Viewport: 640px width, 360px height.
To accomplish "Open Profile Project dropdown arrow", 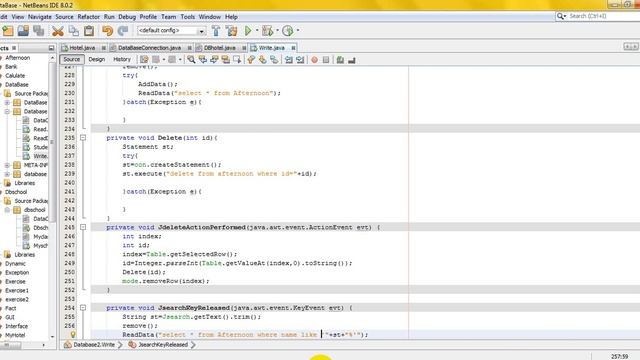I will (x=298, y=31).
